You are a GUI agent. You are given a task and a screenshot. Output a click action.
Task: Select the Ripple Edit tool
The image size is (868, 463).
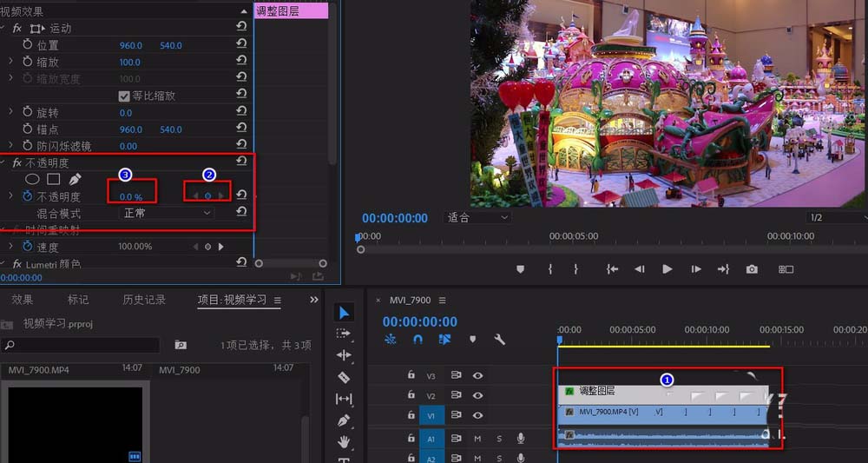(344, 355)
